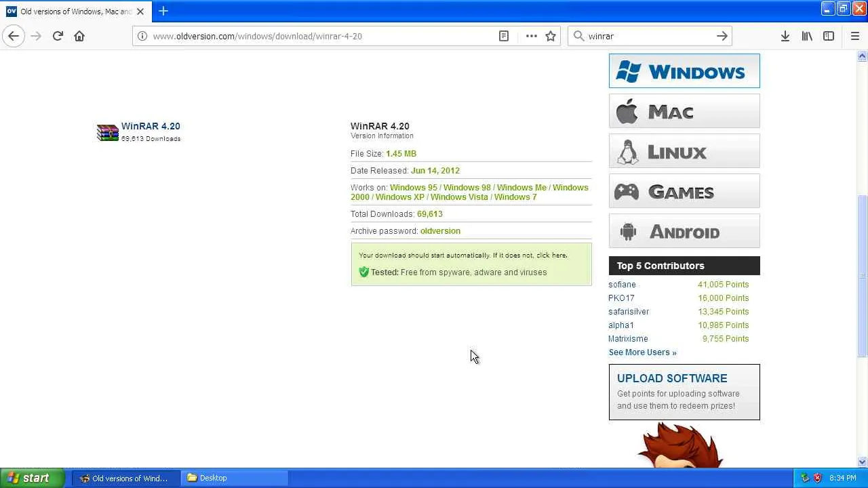Toggle the browser sidebar
The height and width of the screenshot is (488, 868).
click(x=829, y=36)
